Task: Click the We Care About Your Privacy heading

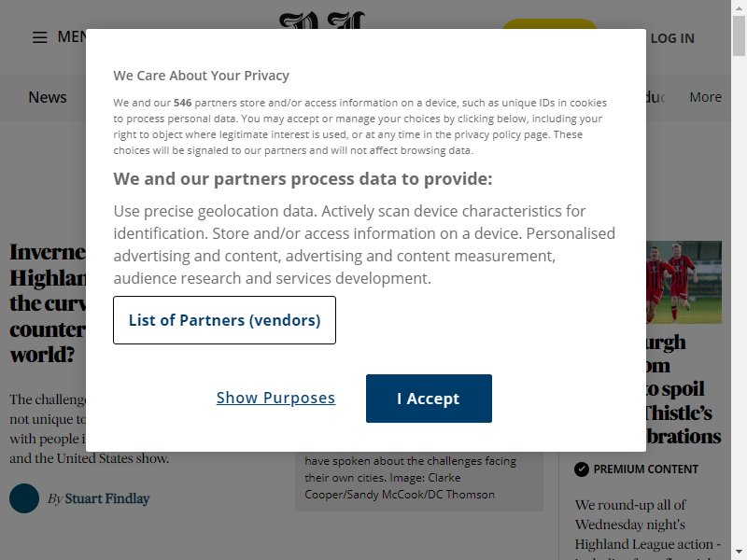Action: tap(201, 76)
